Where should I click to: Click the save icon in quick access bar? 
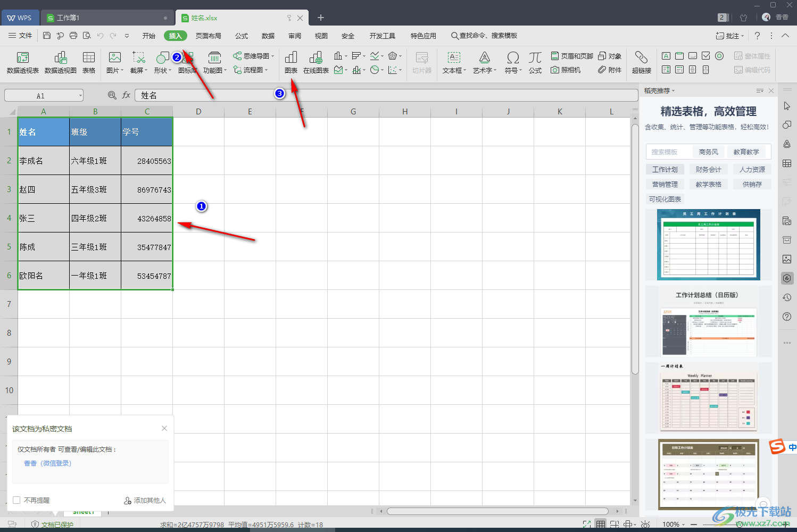click(47, 36)
